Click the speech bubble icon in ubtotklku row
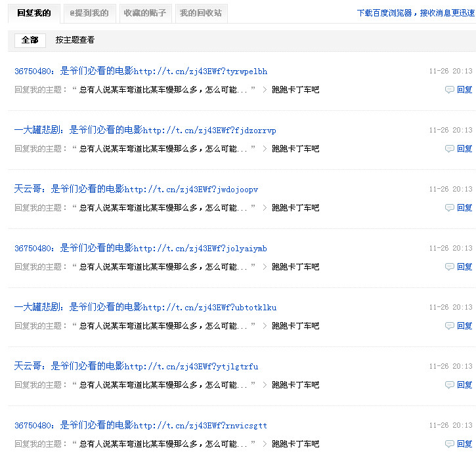Image resolution: width=476 pixels, height=452 pixels. (x=450, y=326)
